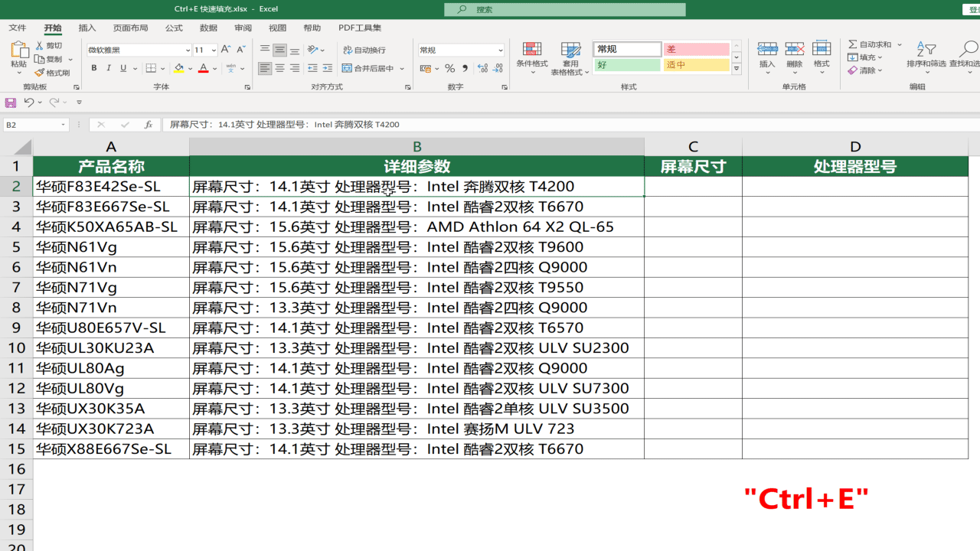980x551 pixels.
Task: Increase font size with the large A icon
Action: [226, 50]
